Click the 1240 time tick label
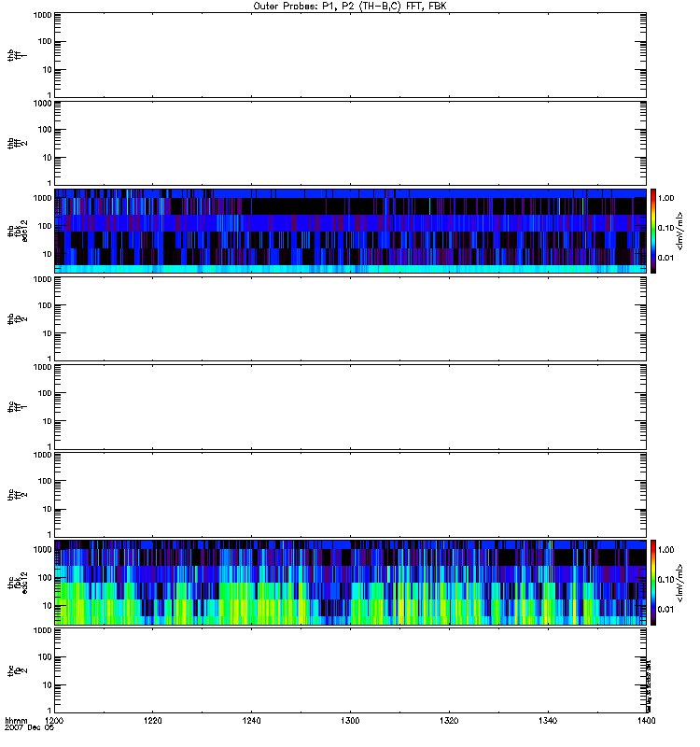This screenshot has height=747, width=700. pyautogui.click(x=251, y=721)
